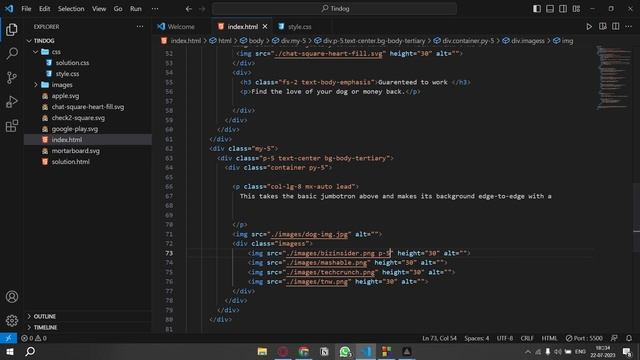The image size is (640, 360).
Task: Open errors and warnings count in status bar
Action: point(33,338)
